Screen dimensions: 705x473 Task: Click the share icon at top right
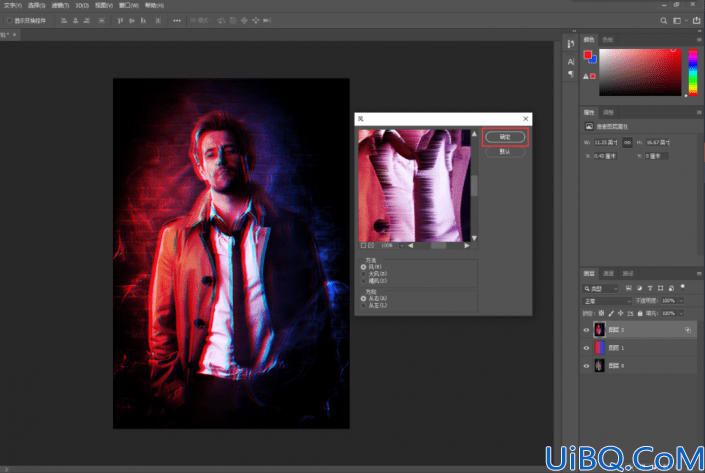[696, 21]
